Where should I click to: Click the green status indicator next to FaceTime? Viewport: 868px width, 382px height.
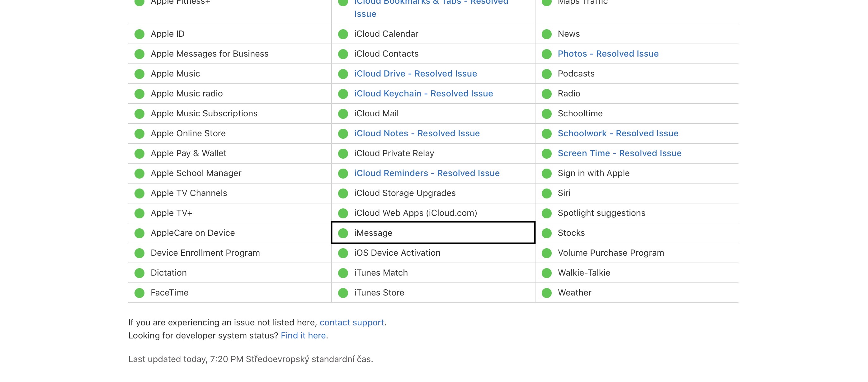pos(139,293)
